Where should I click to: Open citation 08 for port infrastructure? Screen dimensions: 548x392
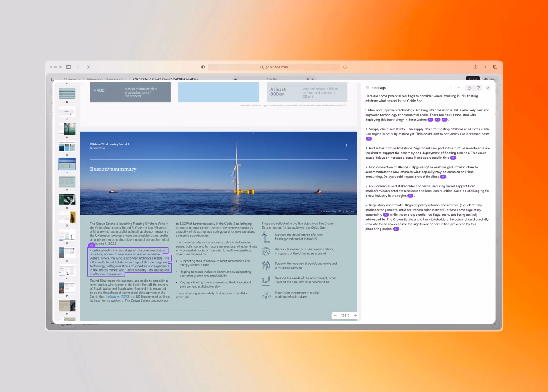(453, 158)
